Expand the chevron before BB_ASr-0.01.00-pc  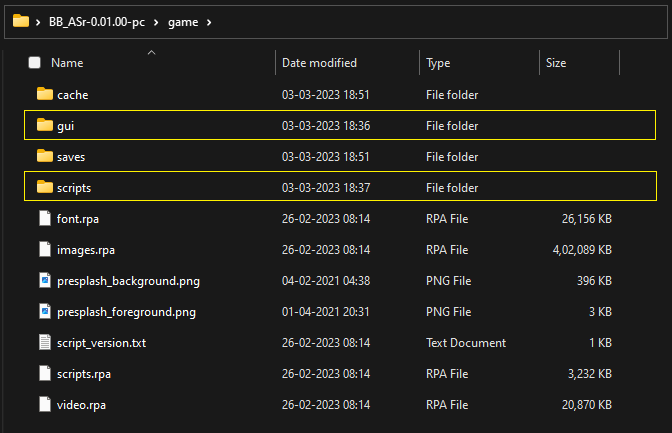click(38, 21)
